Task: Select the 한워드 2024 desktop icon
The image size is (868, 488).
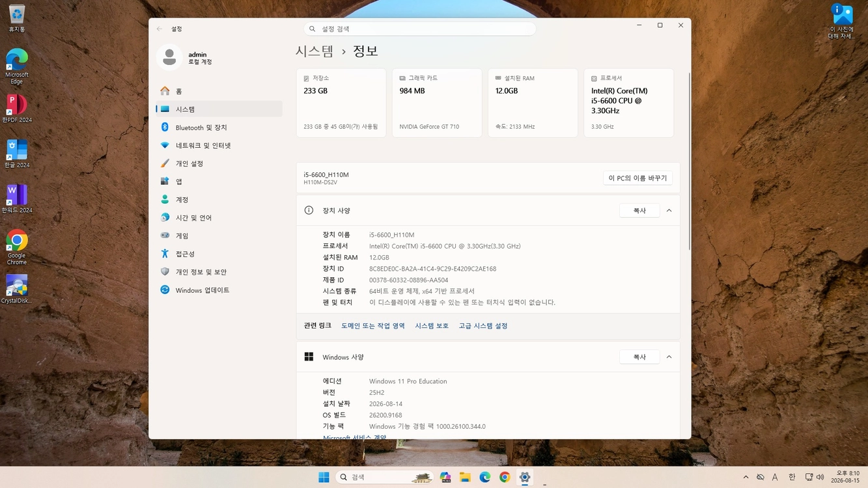Action: (17, 199)
